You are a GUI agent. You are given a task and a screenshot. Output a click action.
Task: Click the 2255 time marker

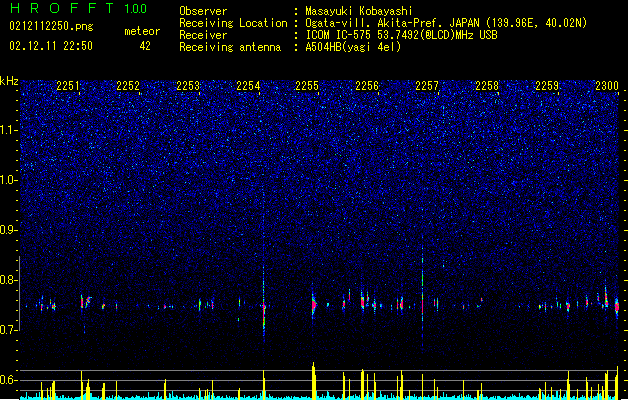point(307,86)
